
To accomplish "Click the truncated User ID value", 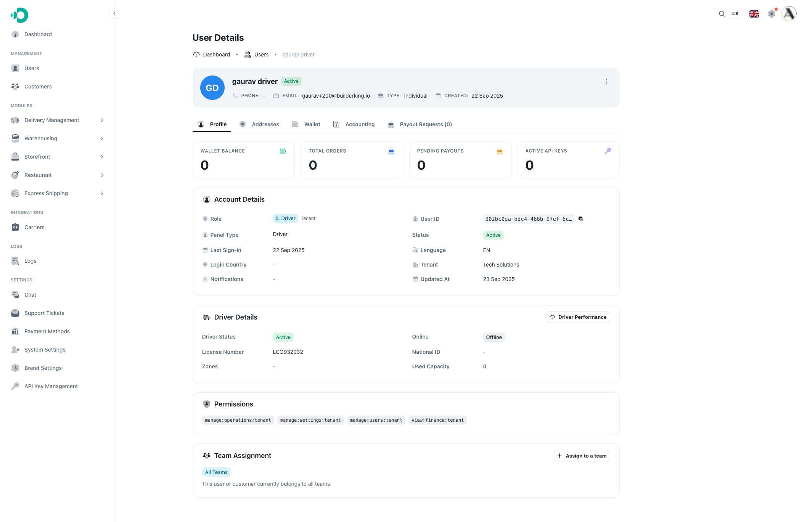I will pos(529,219).
